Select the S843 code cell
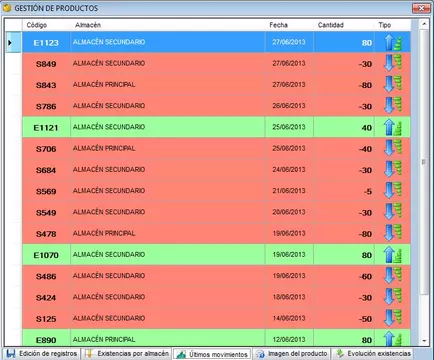Screen dimensions: 434x360 click(x=46, y=85)
